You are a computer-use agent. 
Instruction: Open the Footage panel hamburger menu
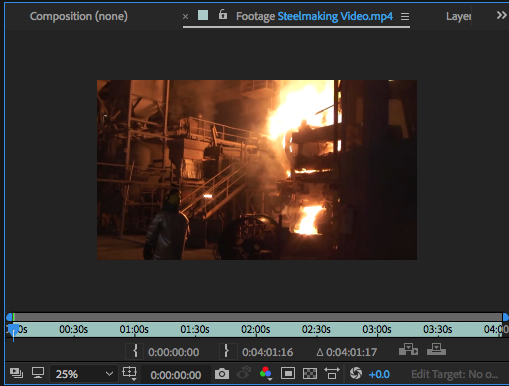tap(405, 16)
